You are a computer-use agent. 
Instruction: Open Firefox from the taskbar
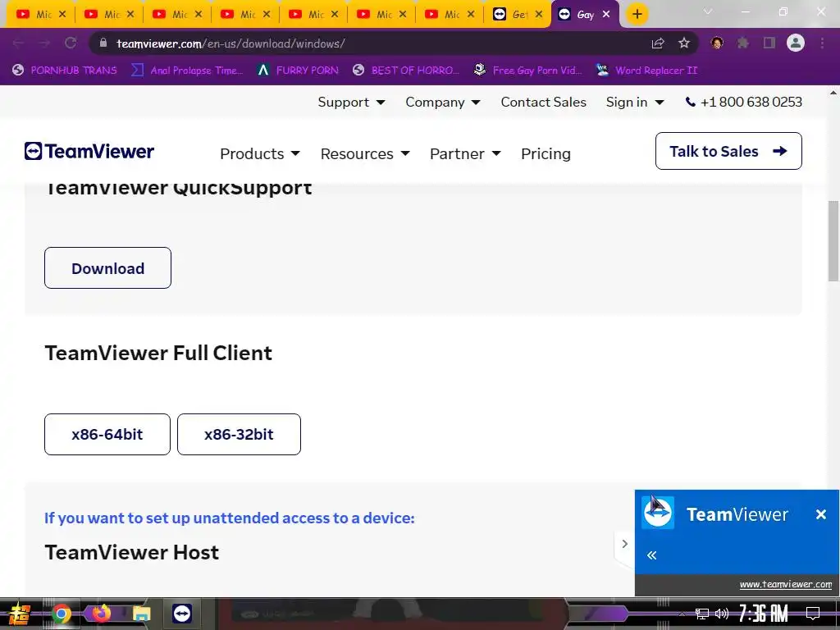tap(101, 614)
